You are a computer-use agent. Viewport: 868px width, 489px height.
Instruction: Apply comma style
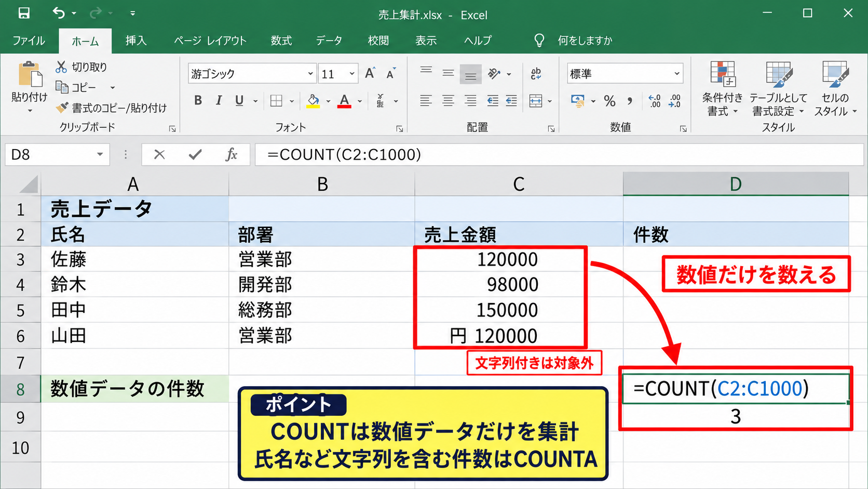pos(630,101)
